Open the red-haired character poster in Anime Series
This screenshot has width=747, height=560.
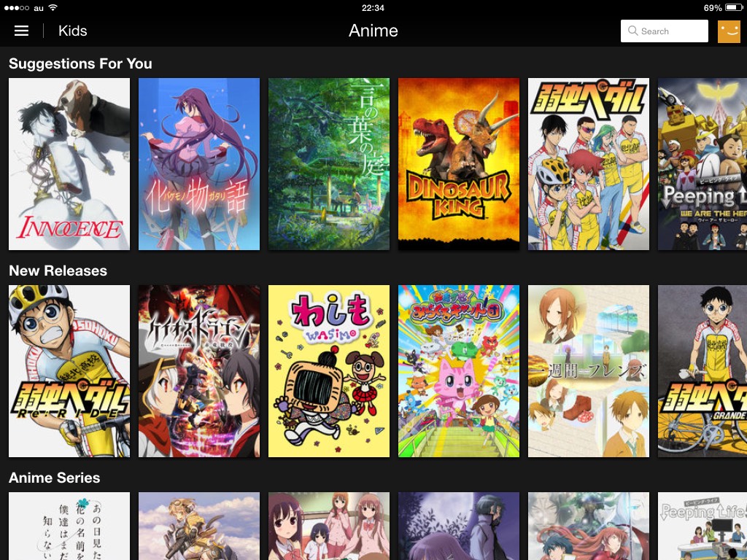click(x=589, y=526)
